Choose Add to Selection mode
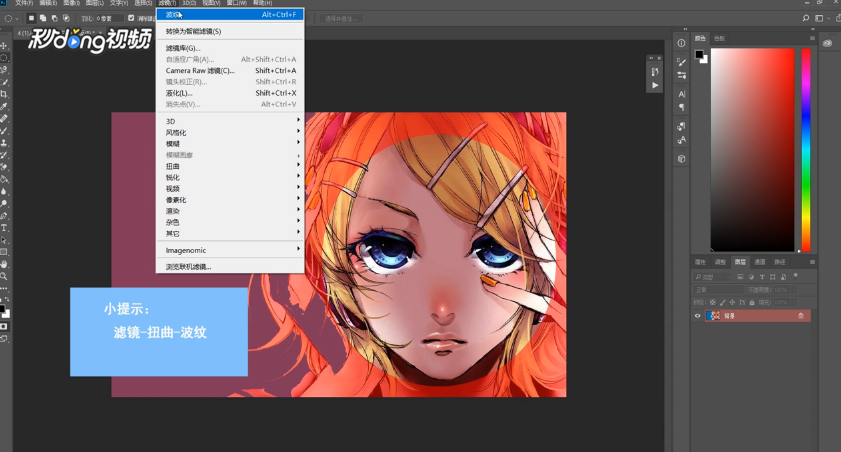Image resolution: width=841 pixels, height=452 pixels. click(x=43, y=18)
